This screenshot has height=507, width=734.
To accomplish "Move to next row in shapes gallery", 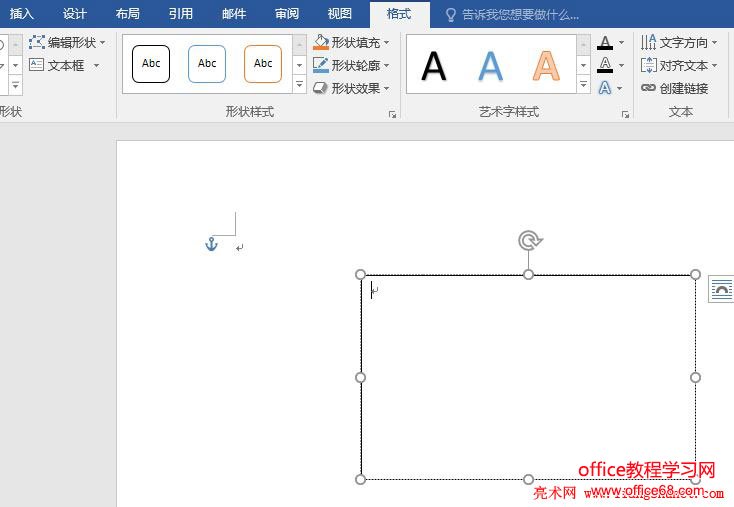I will (15, 65).
